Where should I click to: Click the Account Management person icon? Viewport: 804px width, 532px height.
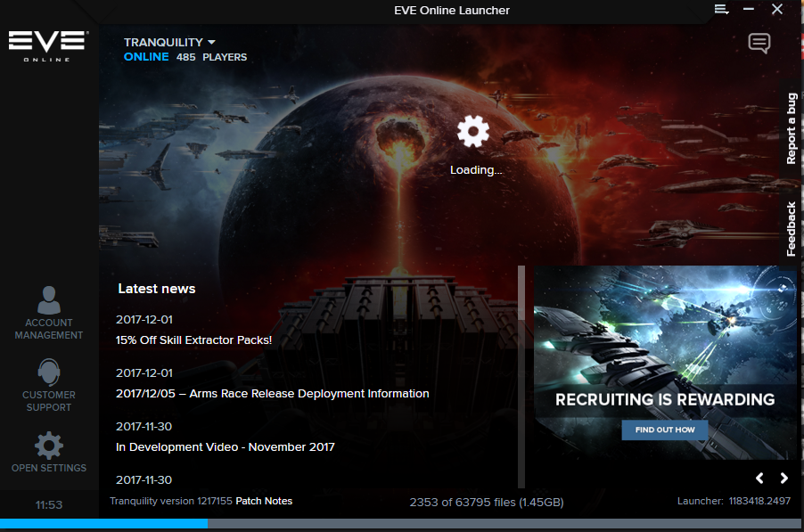pyautogui.click(x=49, y=300)
